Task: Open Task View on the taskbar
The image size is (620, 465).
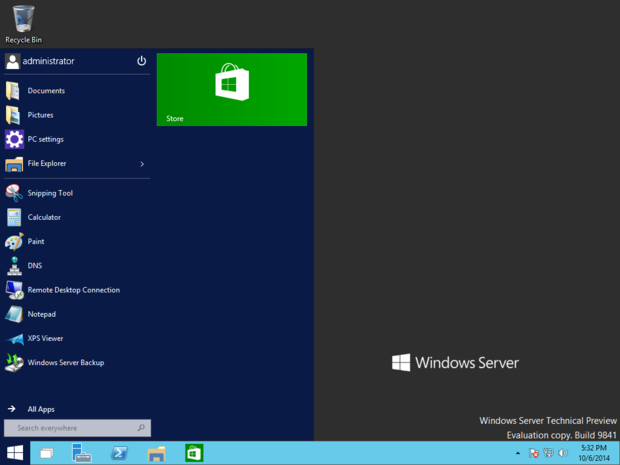Action: tap(47, 453)
